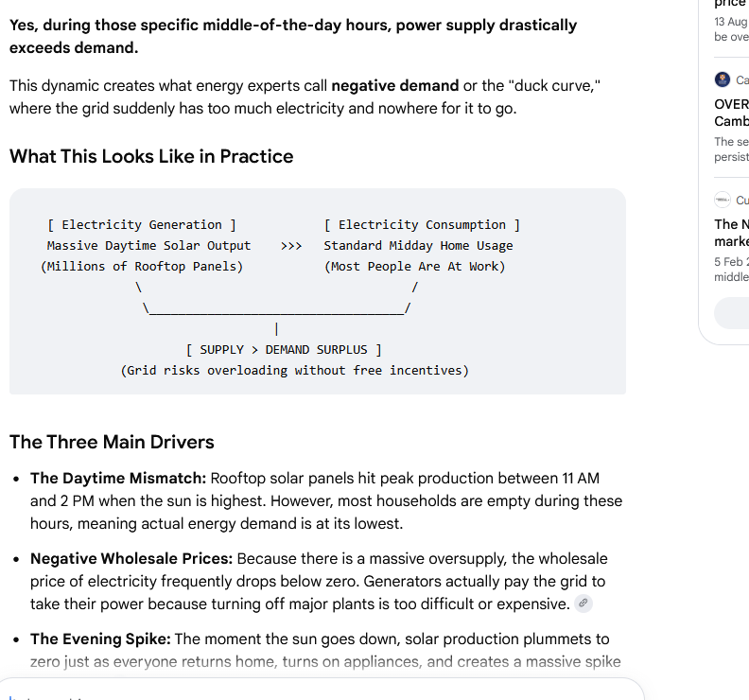
Task: Click the ">>>" arrows in the diagram
Action: tap(291, 246)
